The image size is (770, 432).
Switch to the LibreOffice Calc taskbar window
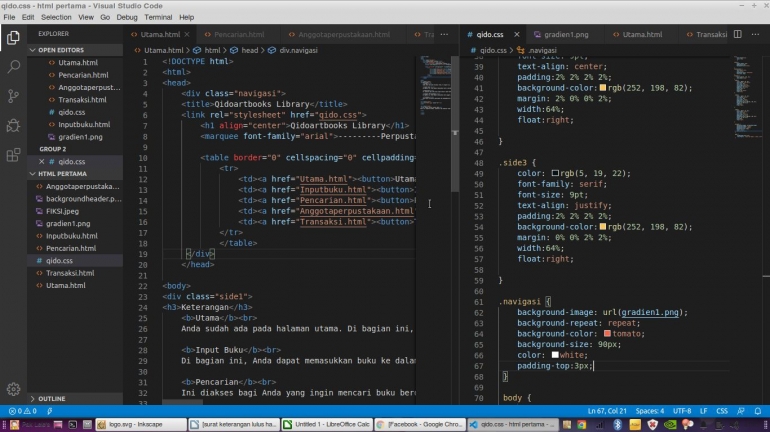(327, 425)
